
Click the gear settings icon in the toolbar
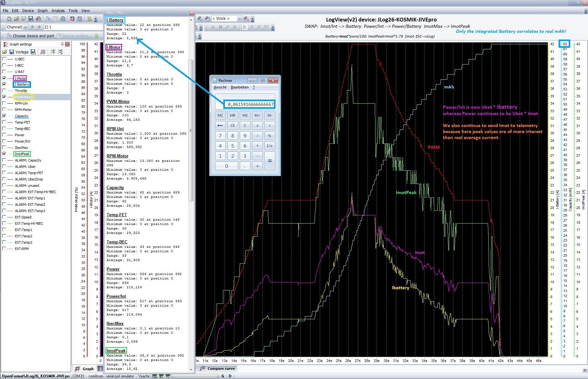[x=90, y=19]
